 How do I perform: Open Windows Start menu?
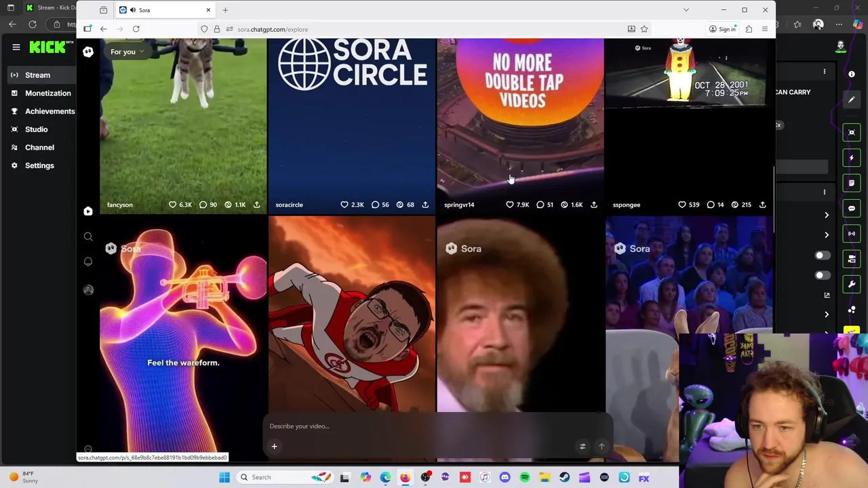(224, 477)
